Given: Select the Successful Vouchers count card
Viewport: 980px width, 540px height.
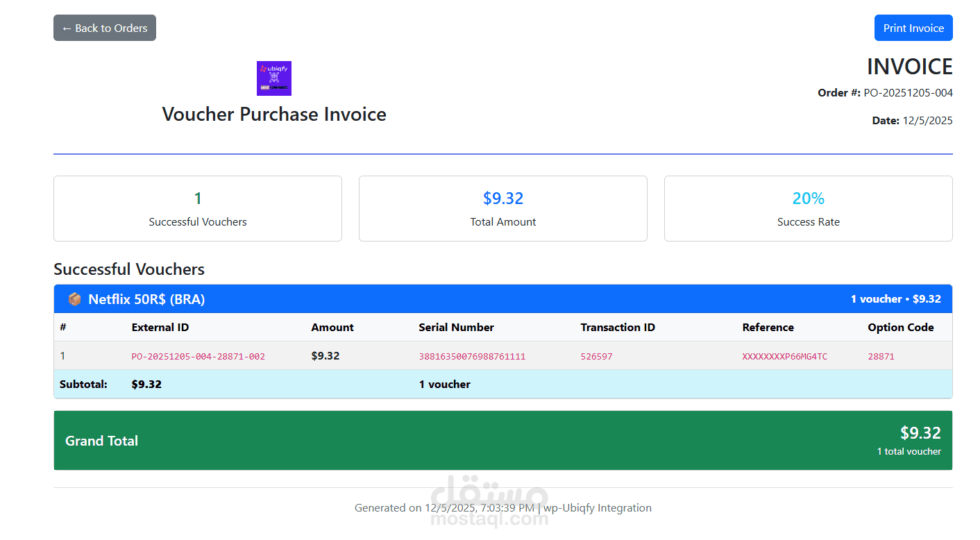Looking at the screenshot, I should tap(198, 208).
